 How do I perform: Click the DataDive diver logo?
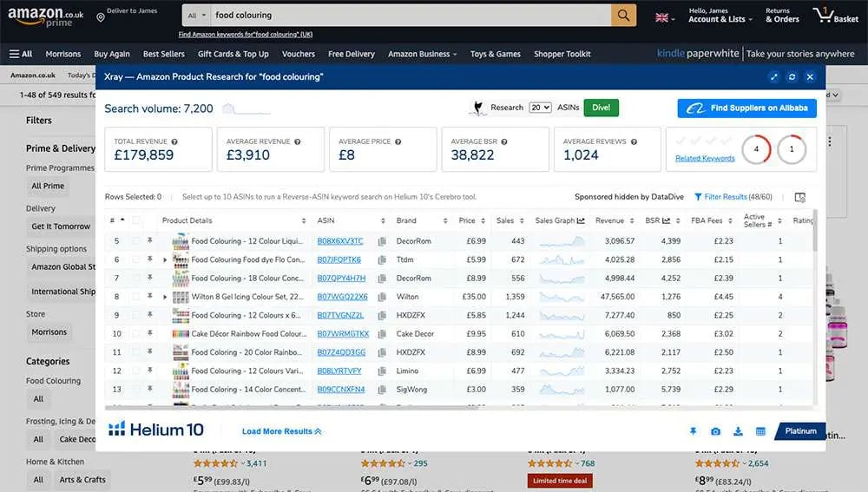477,108
